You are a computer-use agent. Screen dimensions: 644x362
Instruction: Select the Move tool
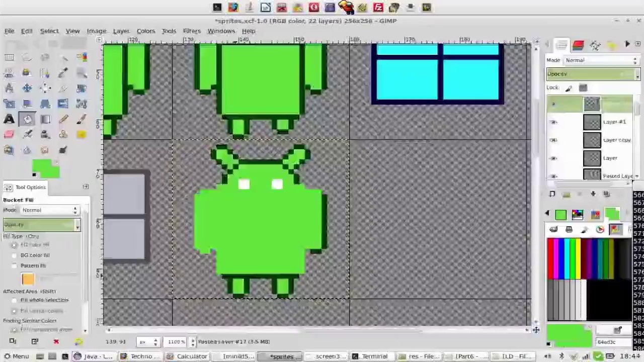[27, 88]
